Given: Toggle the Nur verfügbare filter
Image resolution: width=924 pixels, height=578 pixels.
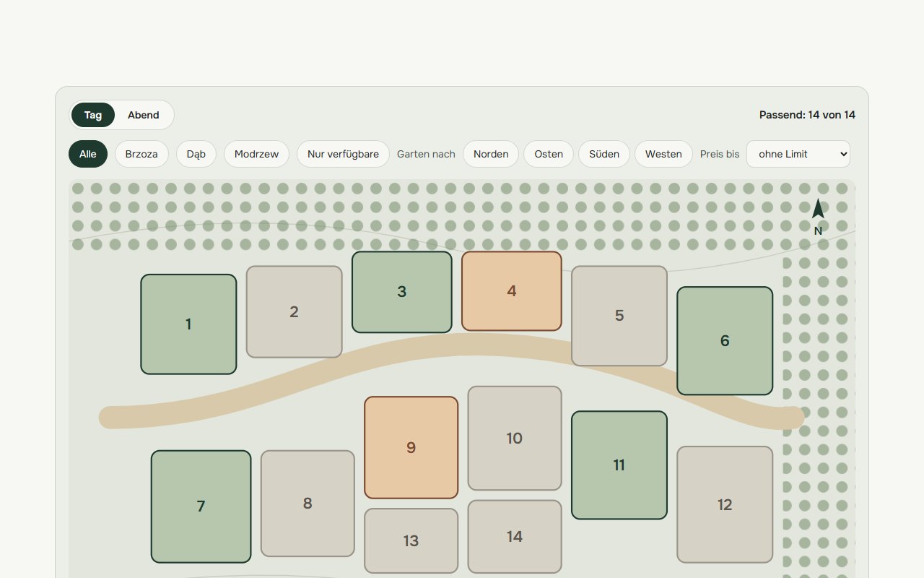Looking at the screenshot, I should (x=343, y=154).
